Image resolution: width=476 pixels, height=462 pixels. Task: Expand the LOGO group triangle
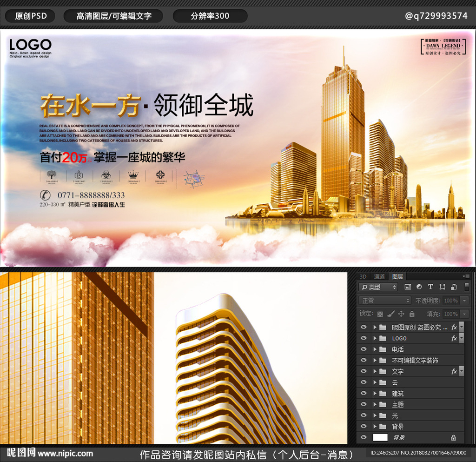pyautogui.click(x=375, y=338)
